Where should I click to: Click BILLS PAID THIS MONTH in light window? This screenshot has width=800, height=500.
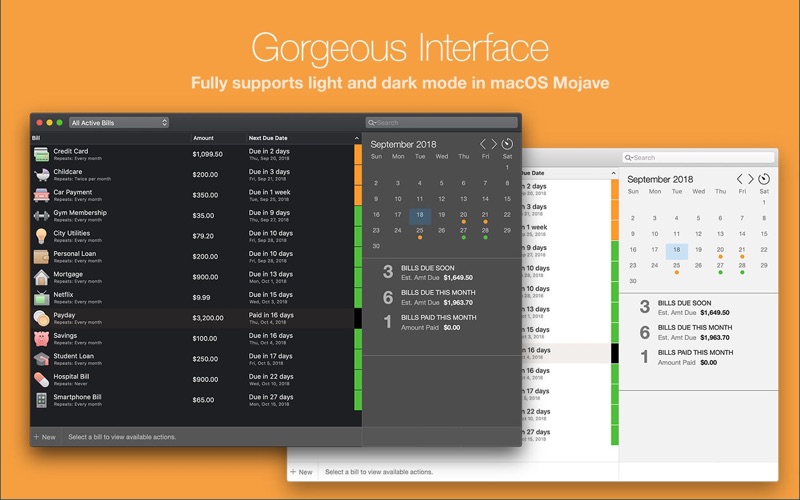[x=695, y=353]
